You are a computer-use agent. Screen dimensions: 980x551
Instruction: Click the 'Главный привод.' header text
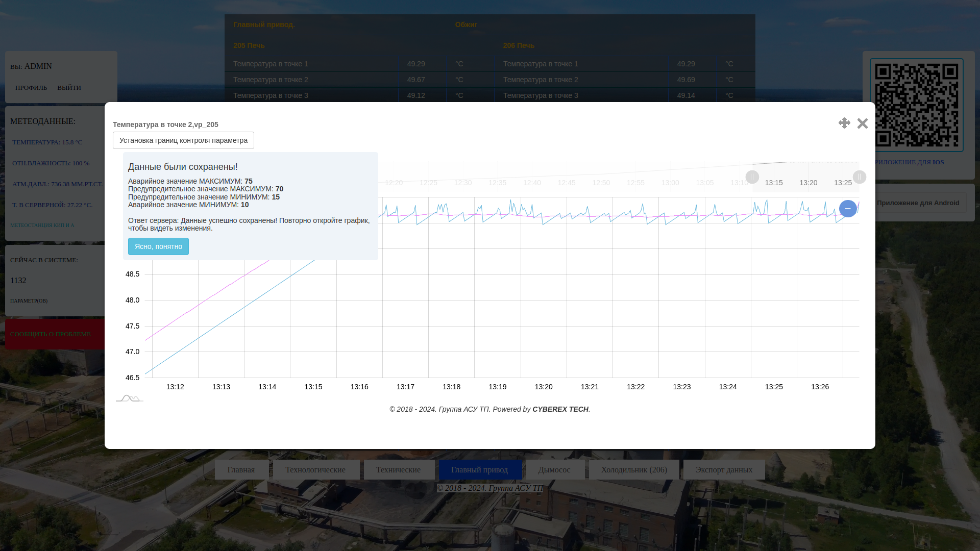click(x=264, y=24)
